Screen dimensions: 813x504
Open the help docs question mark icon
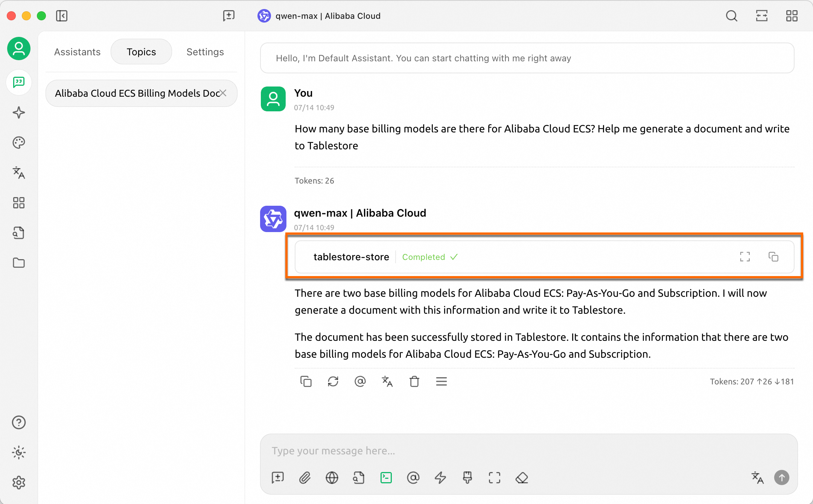19,422
